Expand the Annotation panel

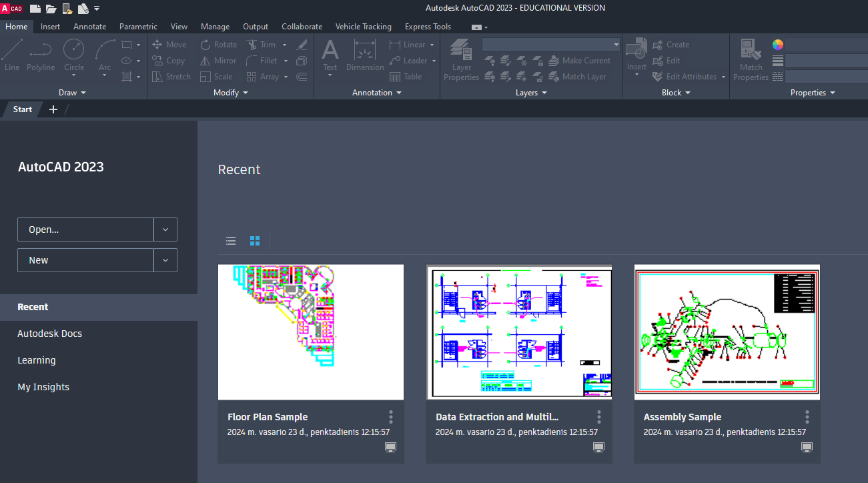(x=377, y=93)
